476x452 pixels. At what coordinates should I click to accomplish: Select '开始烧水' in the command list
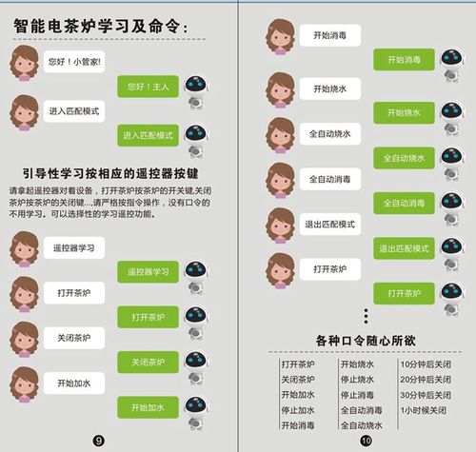pyautogui.click(x=357, y=364)
